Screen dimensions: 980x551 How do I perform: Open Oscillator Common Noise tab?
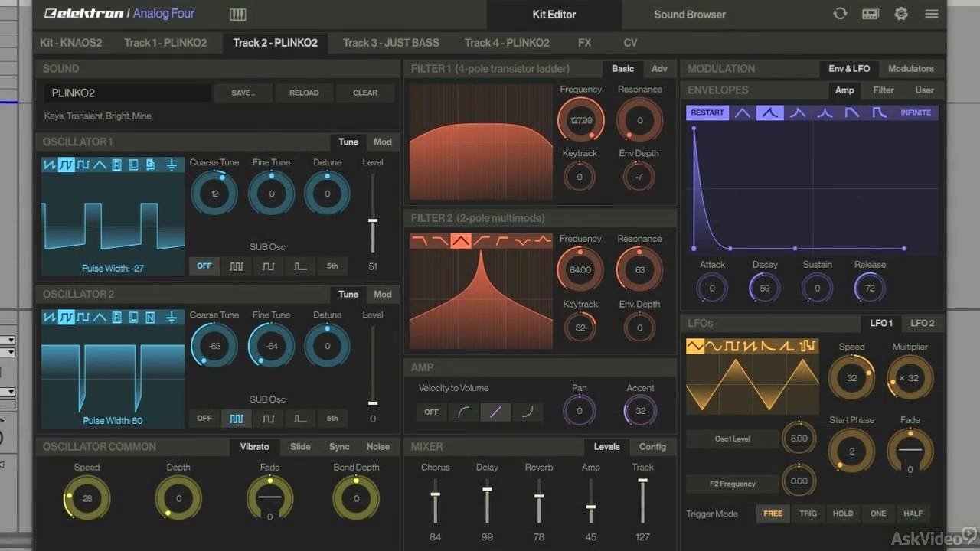pos(378,446)
